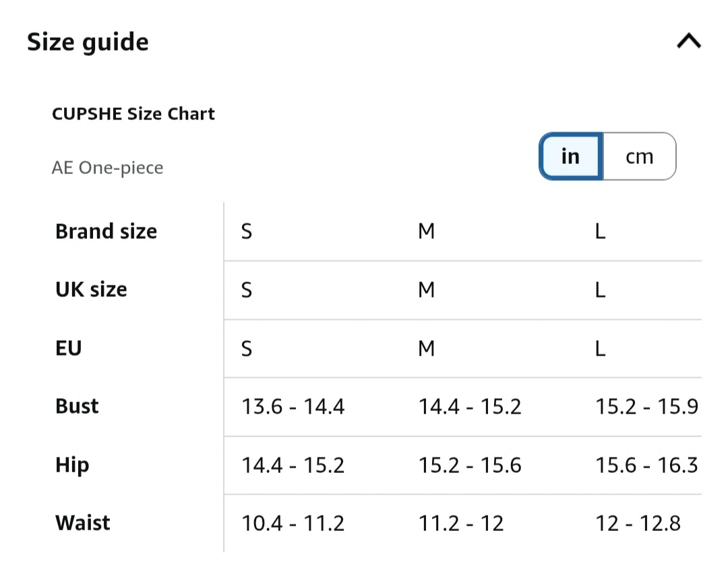Click Brand size S cell
728x564 pixels.
[247, 231]
